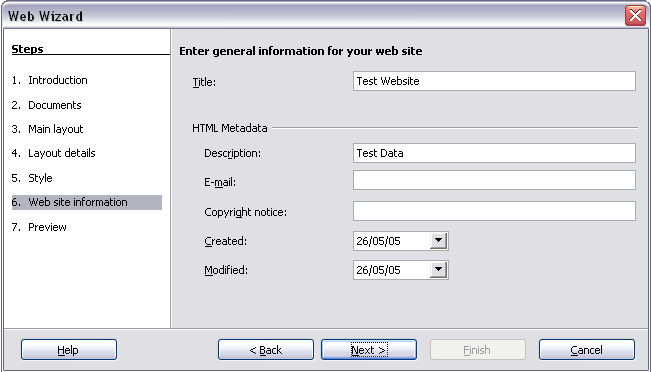Open the Created date dropdown arrow

point(438,241)
